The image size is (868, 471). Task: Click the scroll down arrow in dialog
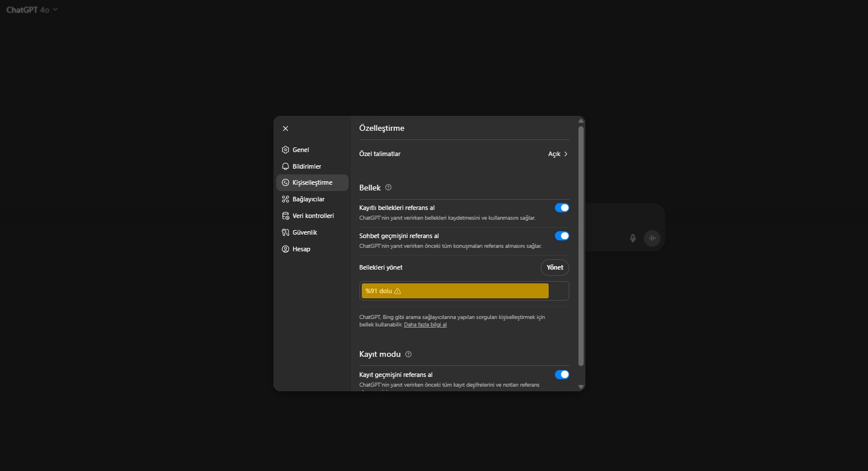pyautogui.click(x=581, y=387)
